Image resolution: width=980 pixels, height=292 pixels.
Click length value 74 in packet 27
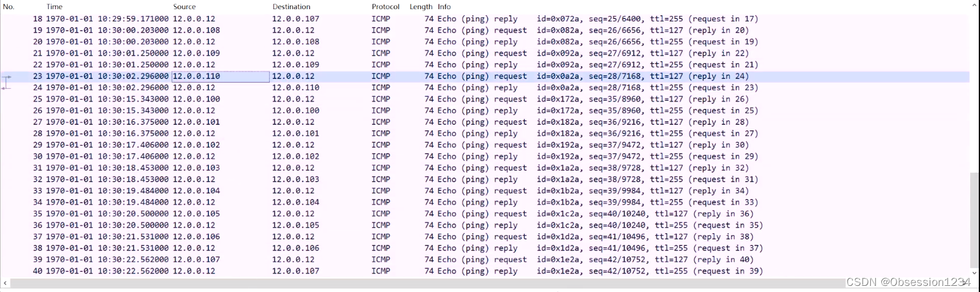429,122
